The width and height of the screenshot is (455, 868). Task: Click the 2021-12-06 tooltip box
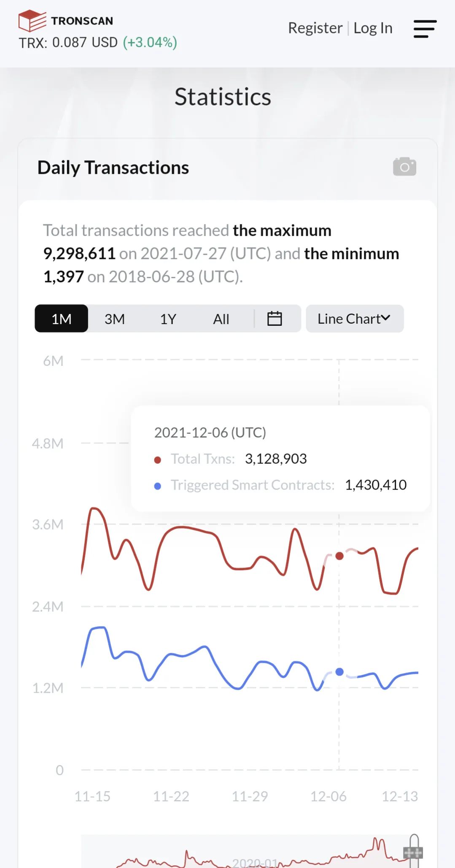[x=280, y=458]
